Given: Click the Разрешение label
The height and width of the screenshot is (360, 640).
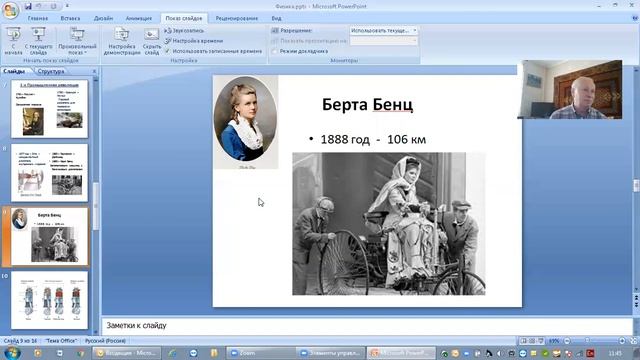Looking at the screenshot, I should [x=296, y=31].
